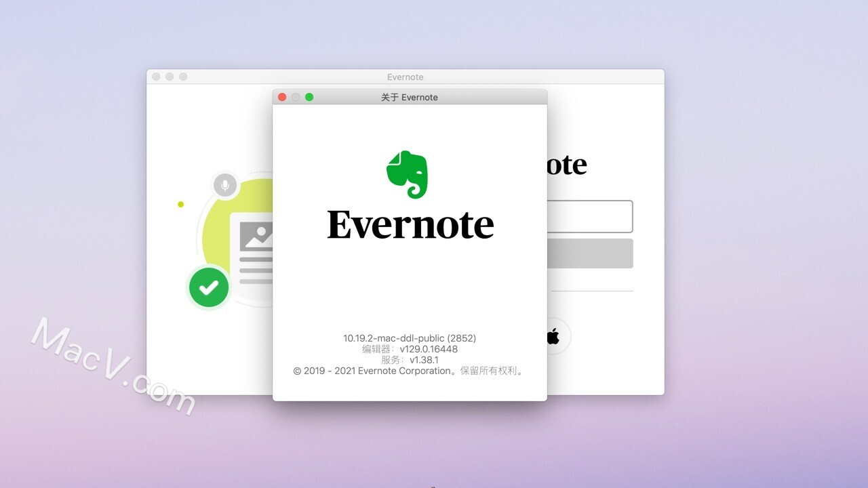Click the disabled minimize button in About window

(x=296, y=98)
